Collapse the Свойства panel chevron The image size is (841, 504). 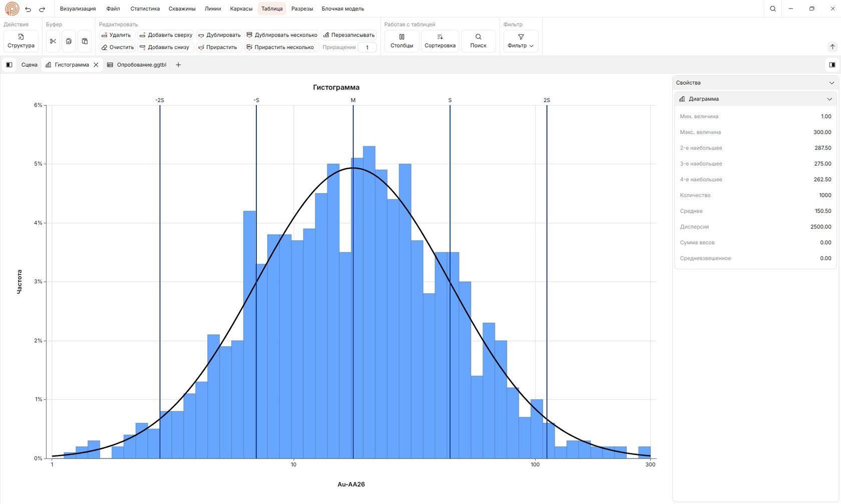(x=831, y=83)
